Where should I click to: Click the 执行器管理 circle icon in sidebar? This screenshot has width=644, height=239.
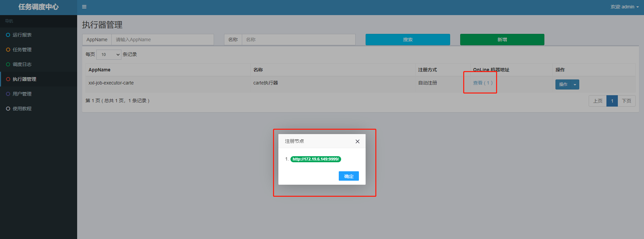tap(8, 79)
